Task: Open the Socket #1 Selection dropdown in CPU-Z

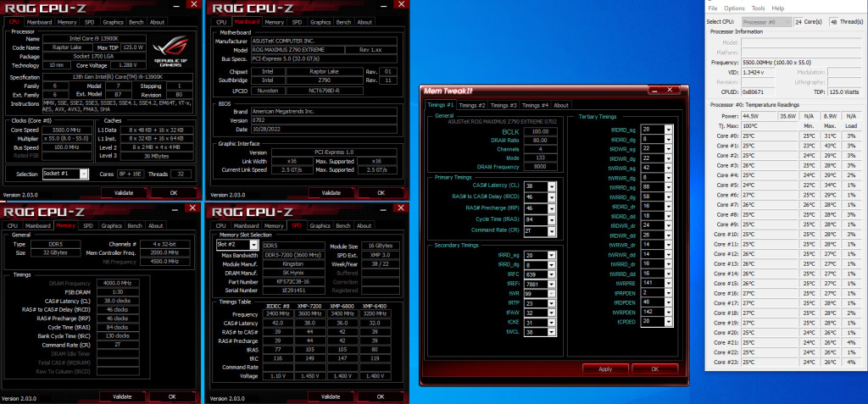Action: point(84,174)
